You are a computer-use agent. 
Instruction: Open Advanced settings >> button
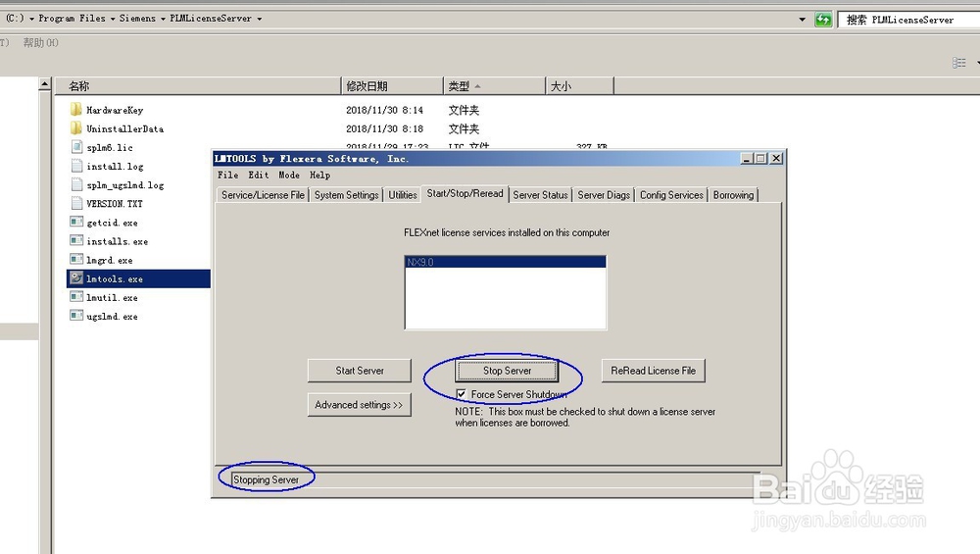click(x=360, y=405)
